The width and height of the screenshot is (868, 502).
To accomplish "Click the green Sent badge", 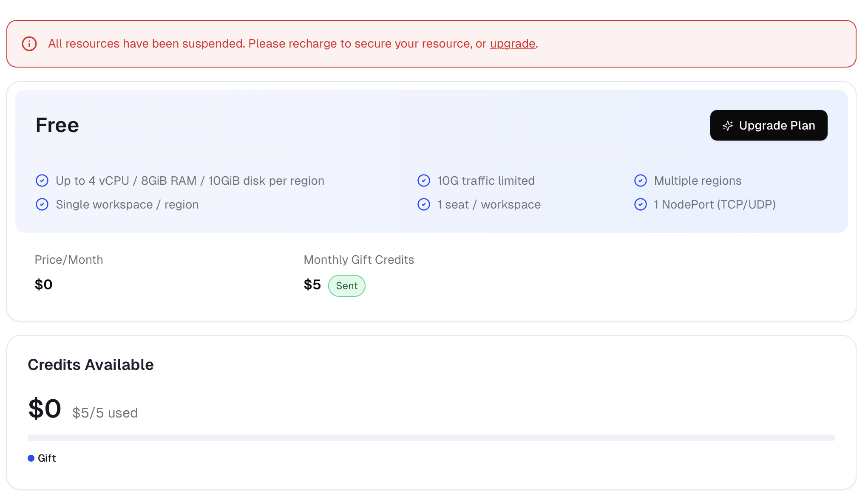I will (x=347, y=286).
